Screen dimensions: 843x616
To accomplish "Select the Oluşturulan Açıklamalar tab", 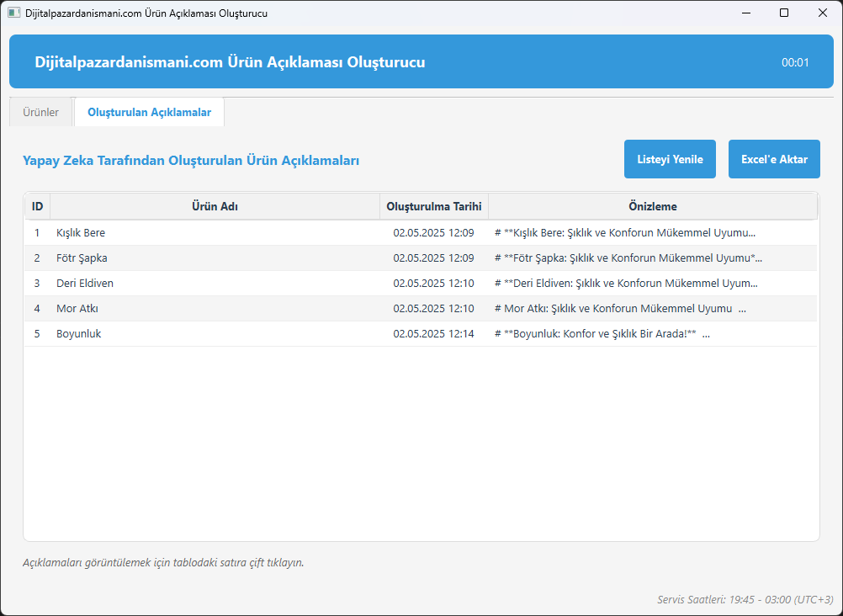I will pos(150,113).
